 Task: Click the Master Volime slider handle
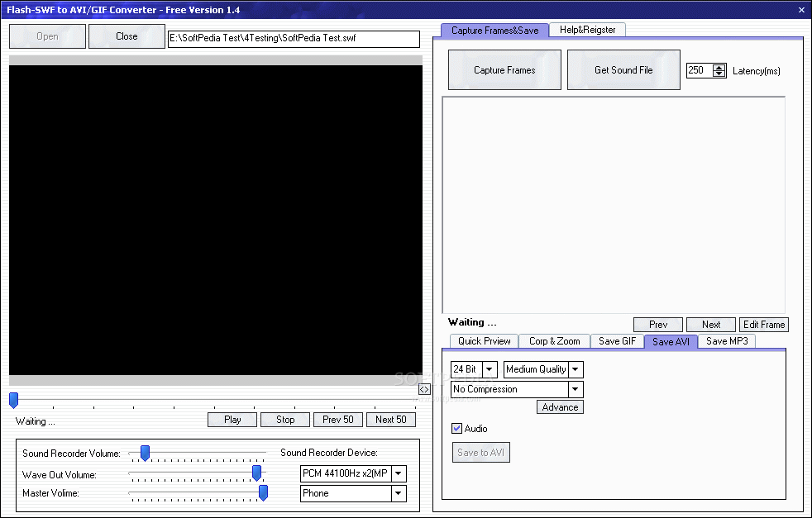[x=263, y=492]
